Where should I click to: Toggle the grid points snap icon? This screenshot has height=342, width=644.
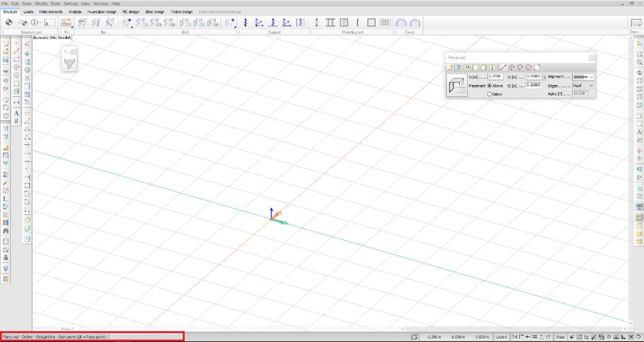point(579,337)
